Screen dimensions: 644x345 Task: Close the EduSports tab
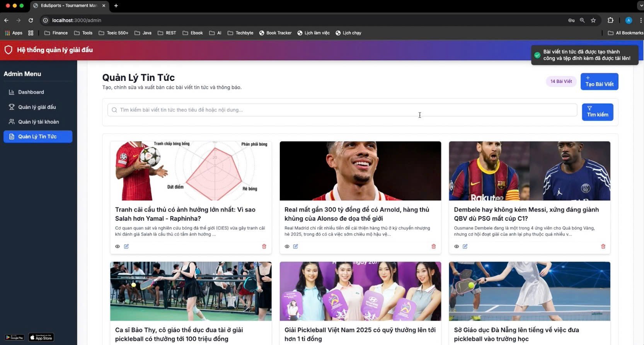[x=104, y=5]
